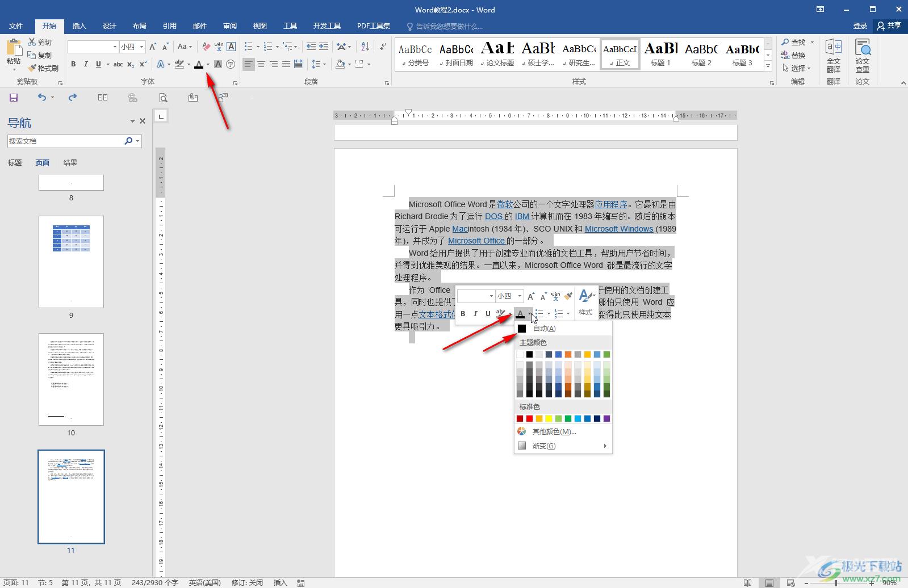The width and height of the screenshot is (908, 588).
Task: Switch to Headings (标题) tab in navigation
Action: pos(15,162)
